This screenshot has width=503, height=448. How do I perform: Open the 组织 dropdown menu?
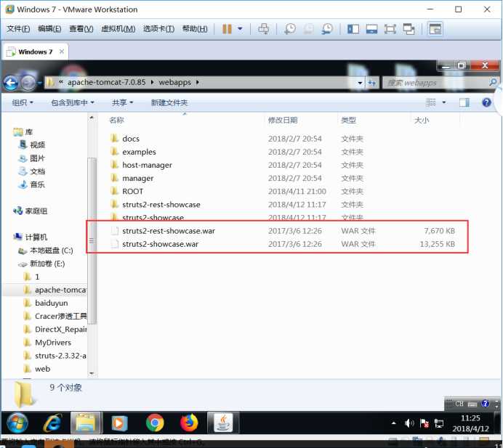click(23, 102)
